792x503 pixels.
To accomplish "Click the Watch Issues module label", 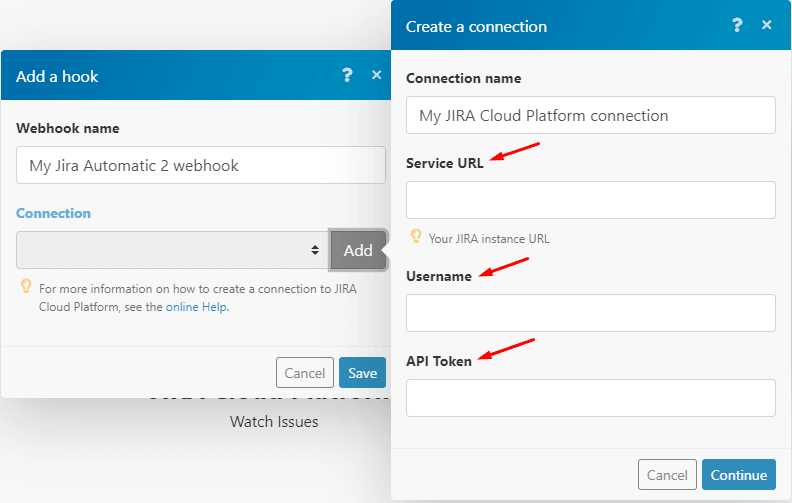I will (274, 422).
